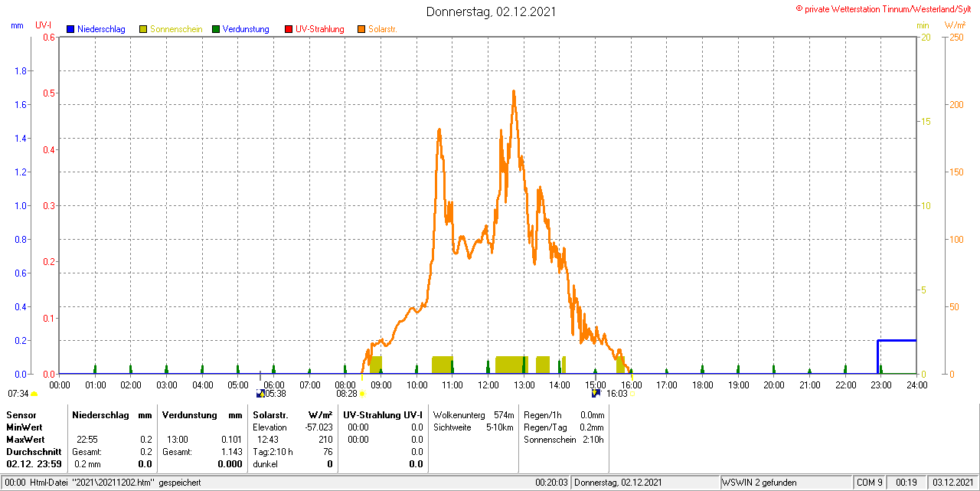This screenshot has width=980, height=491.
Task: Click the COM 9 status panel
Action: pyautogui.click(x=869, y=483)
